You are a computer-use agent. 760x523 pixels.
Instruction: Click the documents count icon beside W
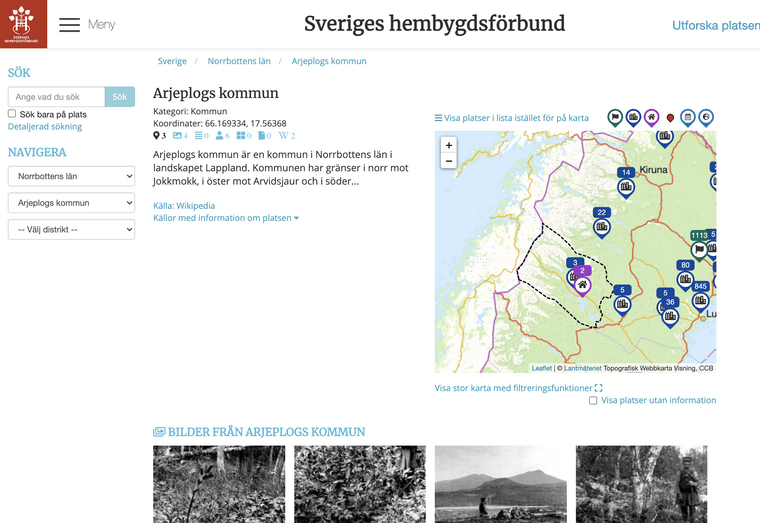point(262,136)
